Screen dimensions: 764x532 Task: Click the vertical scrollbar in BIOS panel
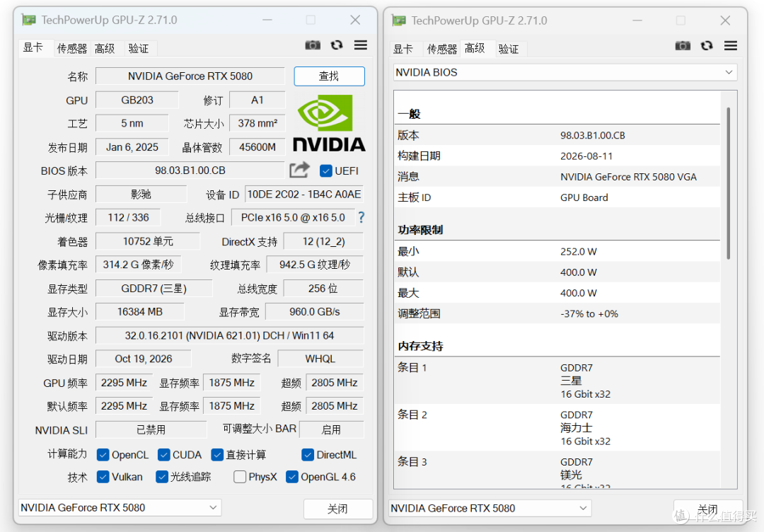point(729,183)
